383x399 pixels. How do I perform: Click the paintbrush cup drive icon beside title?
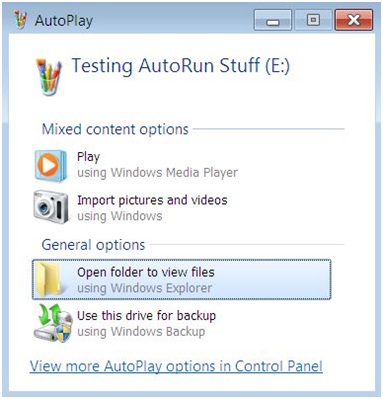(x=49, y=77)
